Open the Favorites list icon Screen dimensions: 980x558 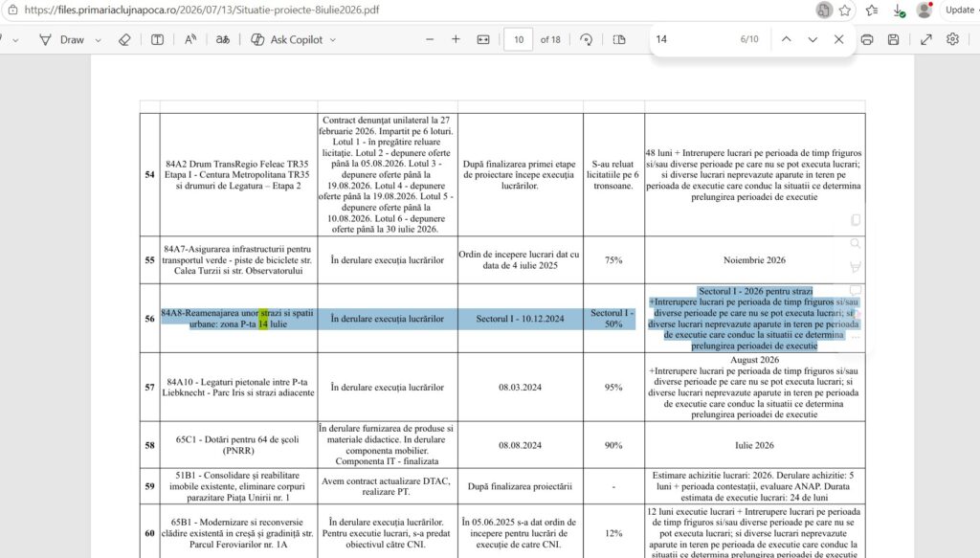[x=872, y=10]
